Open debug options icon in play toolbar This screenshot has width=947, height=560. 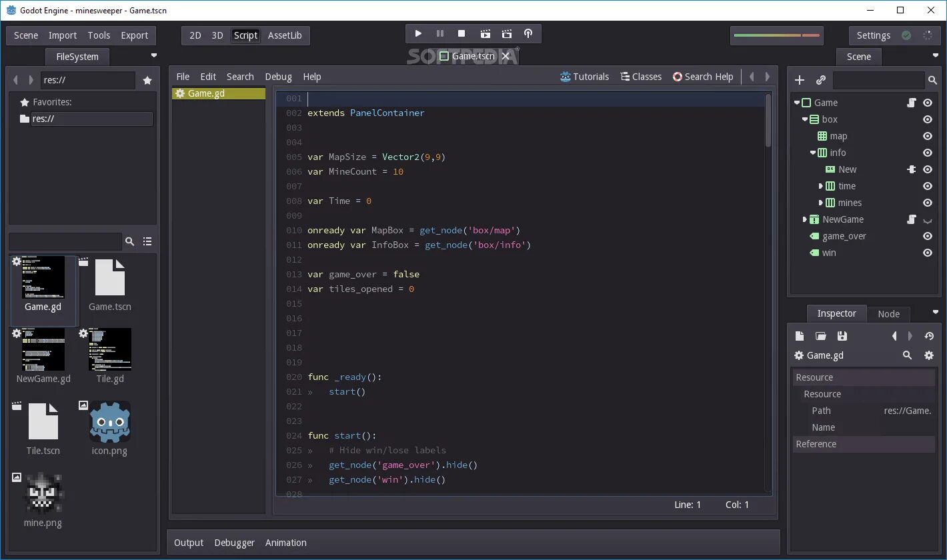click(x=528, y=33)
